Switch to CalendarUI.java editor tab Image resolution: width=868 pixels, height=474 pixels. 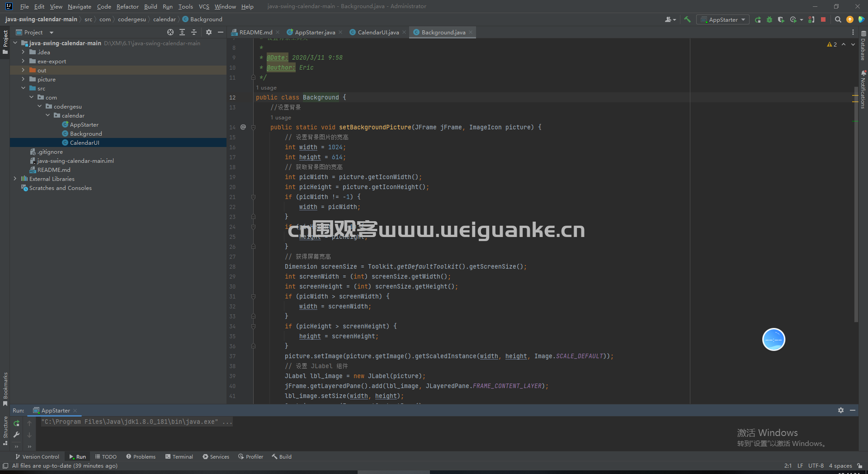click(x=378, y=32)
